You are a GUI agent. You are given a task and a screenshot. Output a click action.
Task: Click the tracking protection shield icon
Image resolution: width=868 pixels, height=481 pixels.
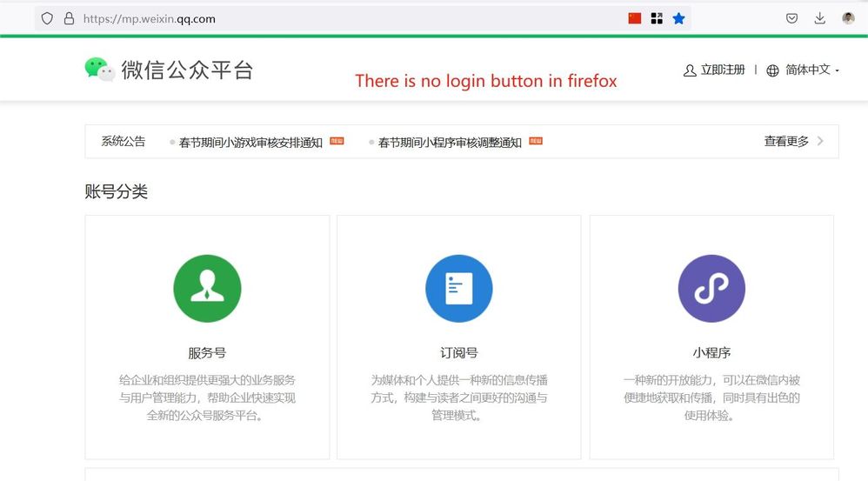pyautogui.click(x=47, y=18)
